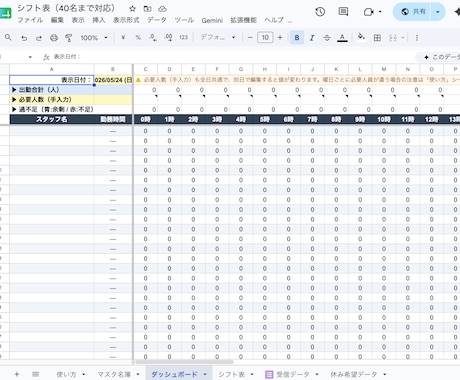Screen dimensions: 460x380
Task: Redo the last action
Action: (39, 38)
